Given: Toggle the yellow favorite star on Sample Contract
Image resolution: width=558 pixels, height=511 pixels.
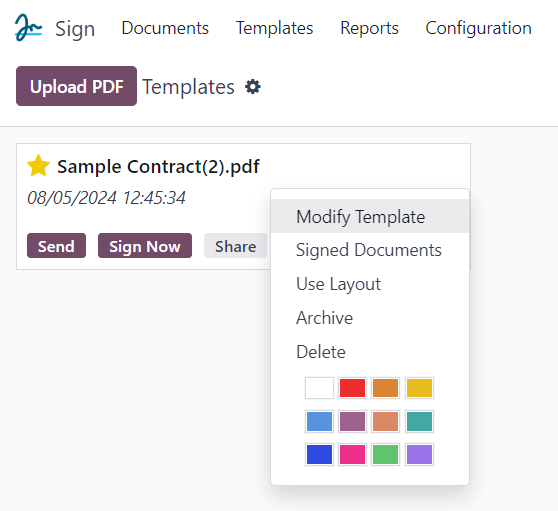Looking at the screenshot, I should 38,166.
